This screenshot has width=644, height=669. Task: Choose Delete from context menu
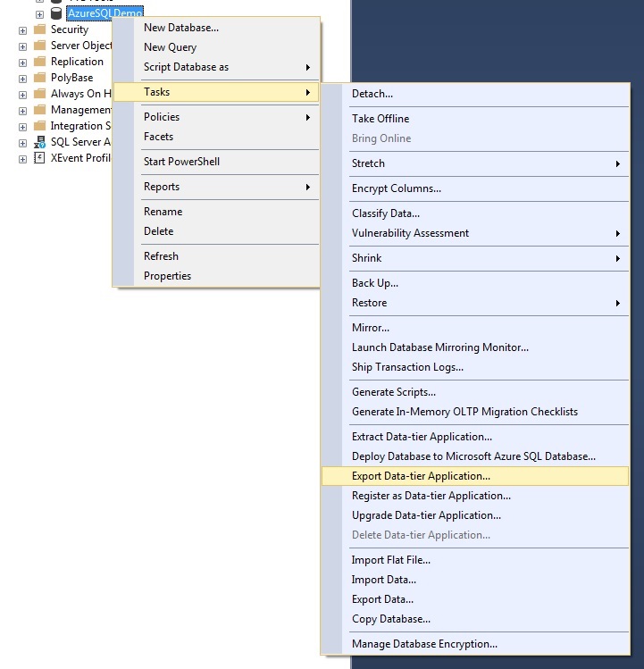coord(216,231)
